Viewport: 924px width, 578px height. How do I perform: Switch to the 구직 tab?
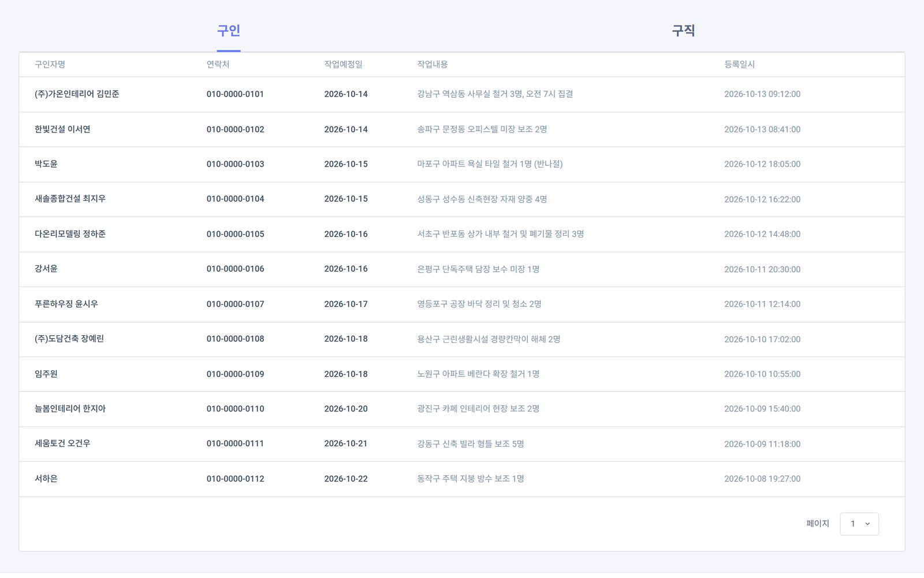click(x=683, y=31)
